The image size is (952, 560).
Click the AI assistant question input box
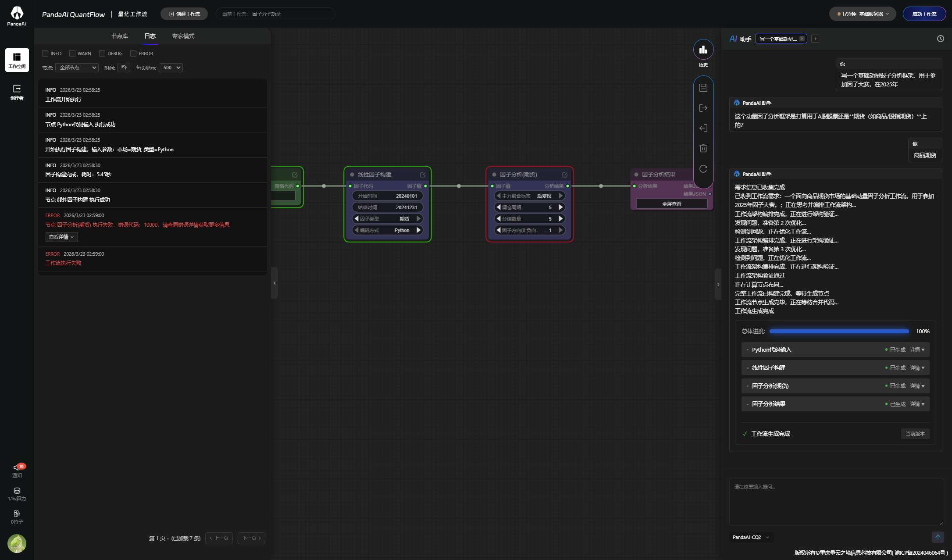tap(836, 501)
